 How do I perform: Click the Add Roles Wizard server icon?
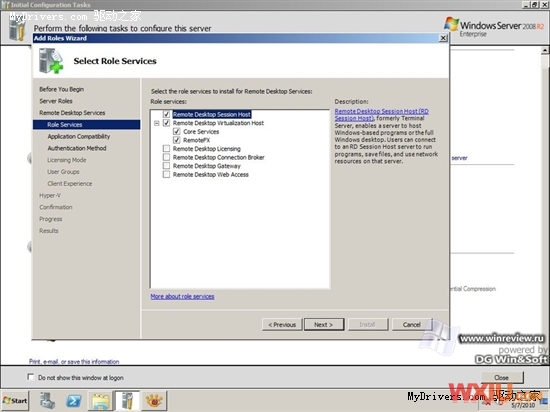pos(51,61)
